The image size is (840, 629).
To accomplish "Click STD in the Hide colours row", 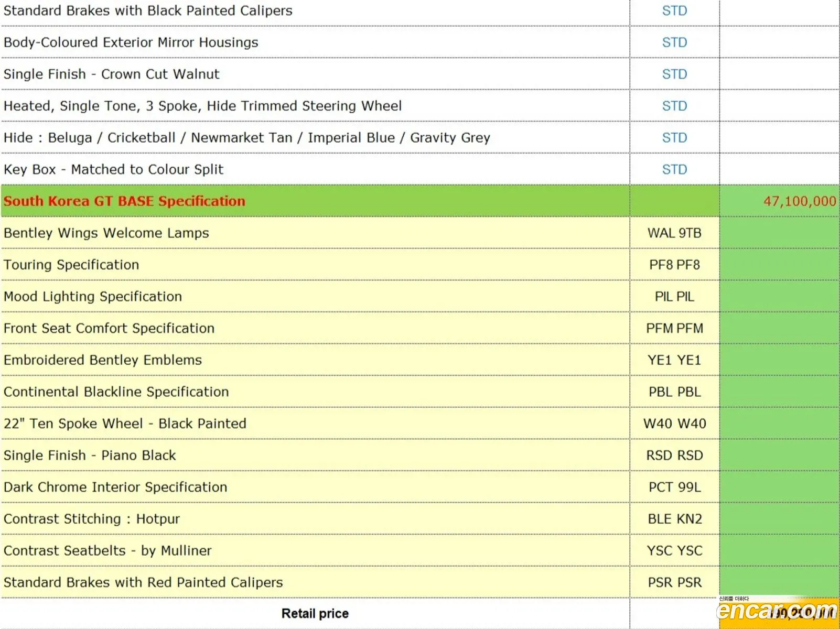I will [x=674, y=138].
